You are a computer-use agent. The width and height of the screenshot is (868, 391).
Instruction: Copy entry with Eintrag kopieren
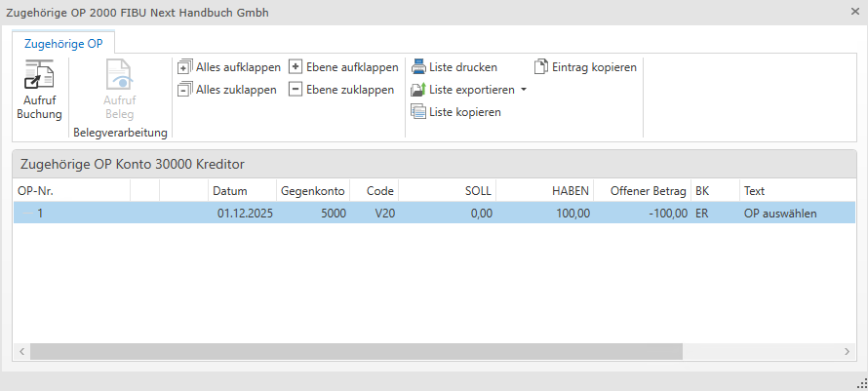[541, 67]
